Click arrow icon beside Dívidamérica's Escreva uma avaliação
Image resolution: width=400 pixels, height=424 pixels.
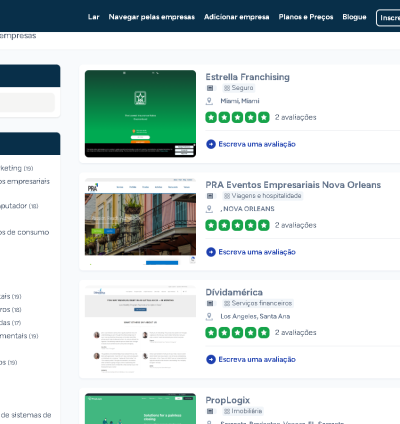[211, 359]
